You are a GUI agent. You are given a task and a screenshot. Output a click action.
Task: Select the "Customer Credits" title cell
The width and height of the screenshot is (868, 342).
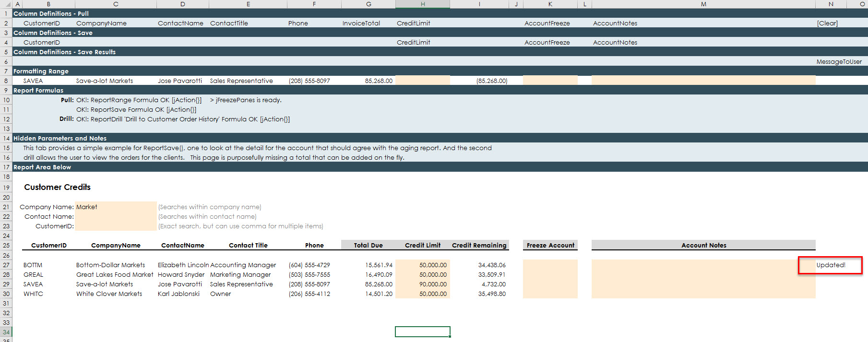point(57,187)
